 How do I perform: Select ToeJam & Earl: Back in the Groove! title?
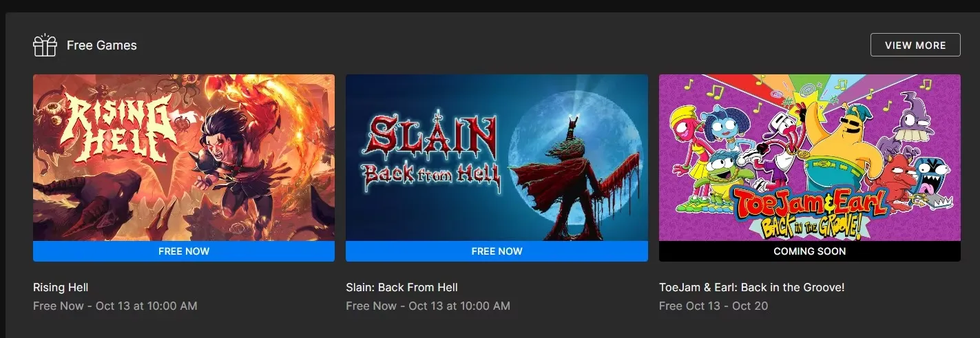click(x=751, y=287)
